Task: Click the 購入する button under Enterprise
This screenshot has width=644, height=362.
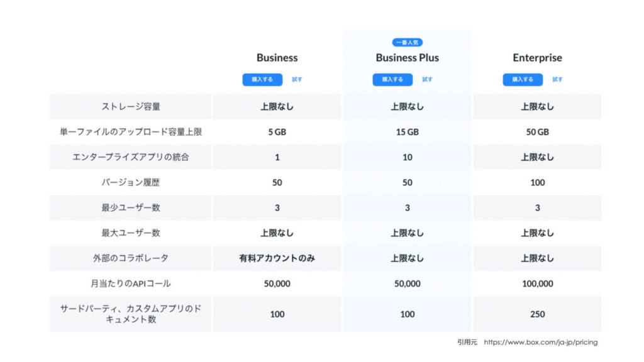Action: click(x=523, y=79)
